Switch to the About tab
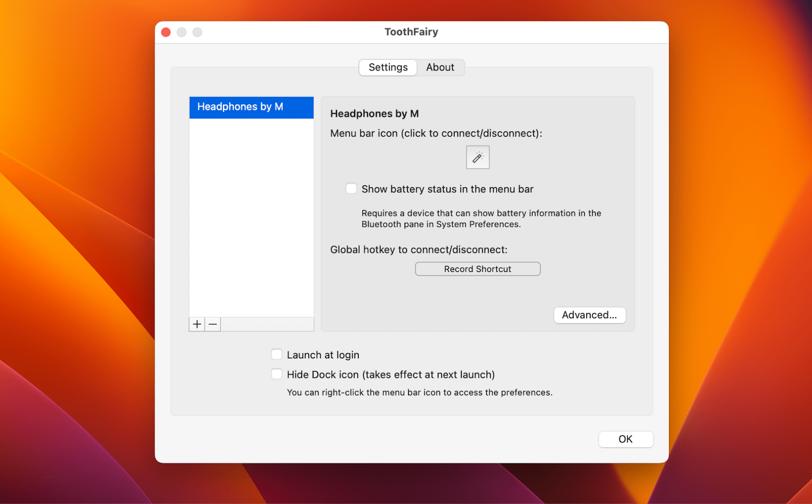Screen dimensions: 812x504 coord(439,67)
